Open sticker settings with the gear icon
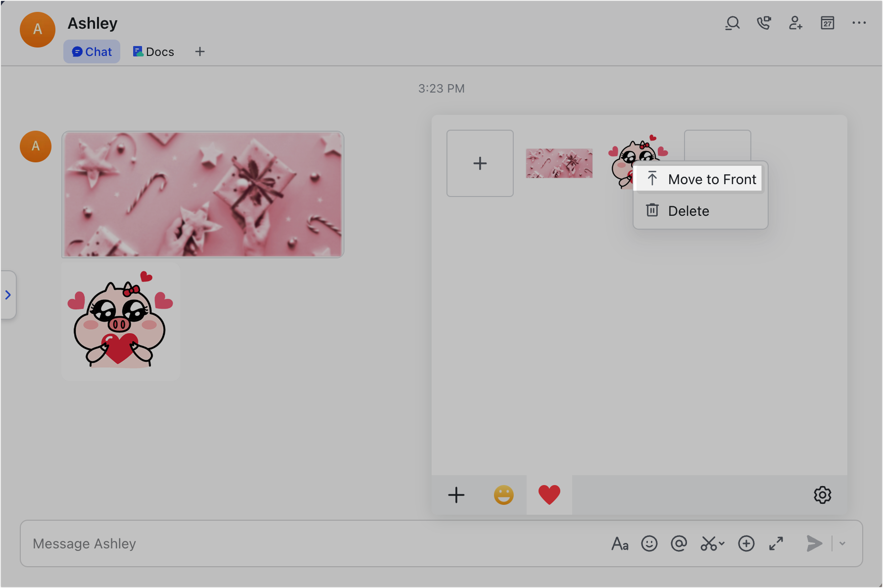The height and width of the screenshot is (588, 883). 822,495
